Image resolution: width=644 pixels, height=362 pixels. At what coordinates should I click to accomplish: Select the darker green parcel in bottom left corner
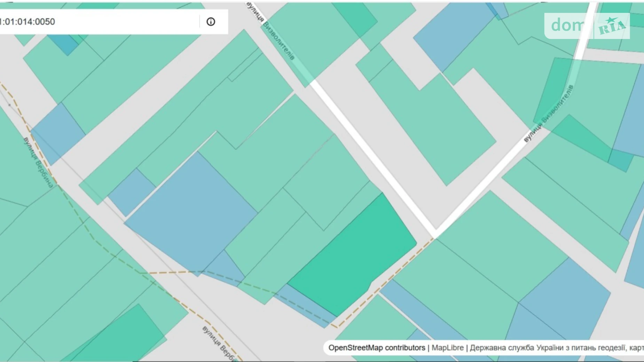pos(122,334)
